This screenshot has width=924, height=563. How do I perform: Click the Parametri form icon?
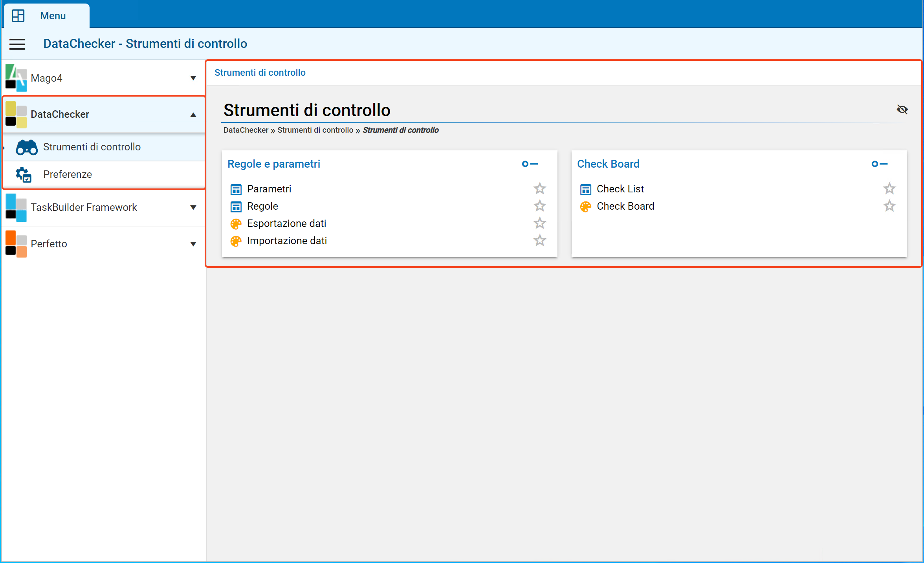coord(236,189)
